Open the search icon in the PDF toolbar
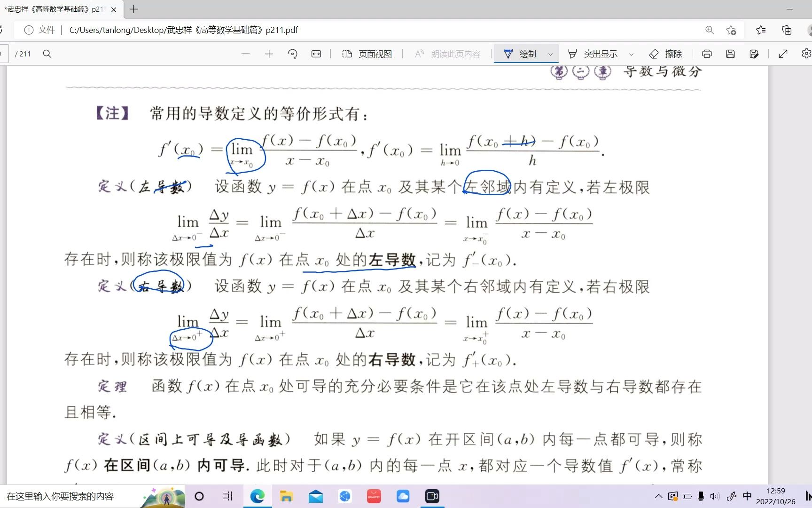This screenshot has height=508, width=812. (47, 54)
